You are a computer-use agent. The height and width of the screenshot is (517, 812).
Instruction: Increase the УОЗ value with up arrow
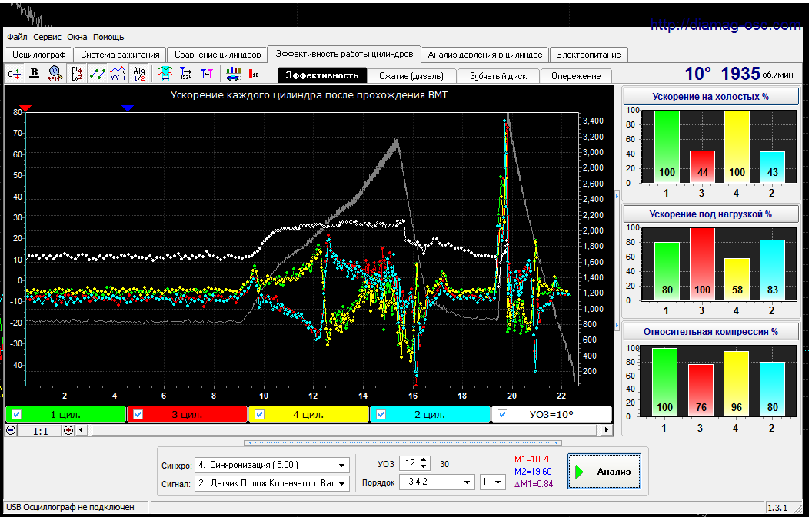[x=424, y=460]
